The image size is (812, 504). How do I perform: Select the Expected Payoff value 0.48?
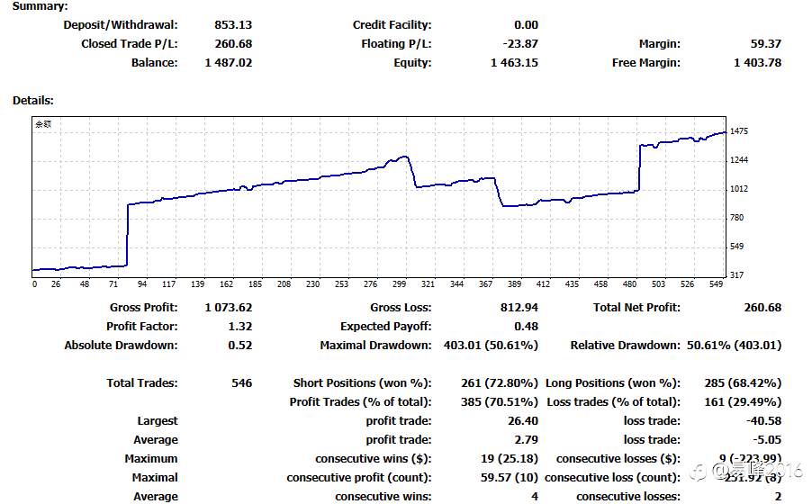point(526,327)
